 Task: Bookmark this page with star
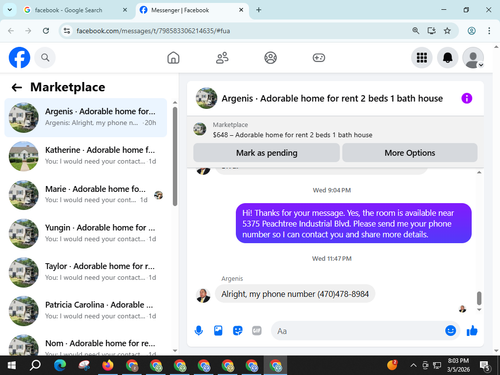(x=447, y=31)
